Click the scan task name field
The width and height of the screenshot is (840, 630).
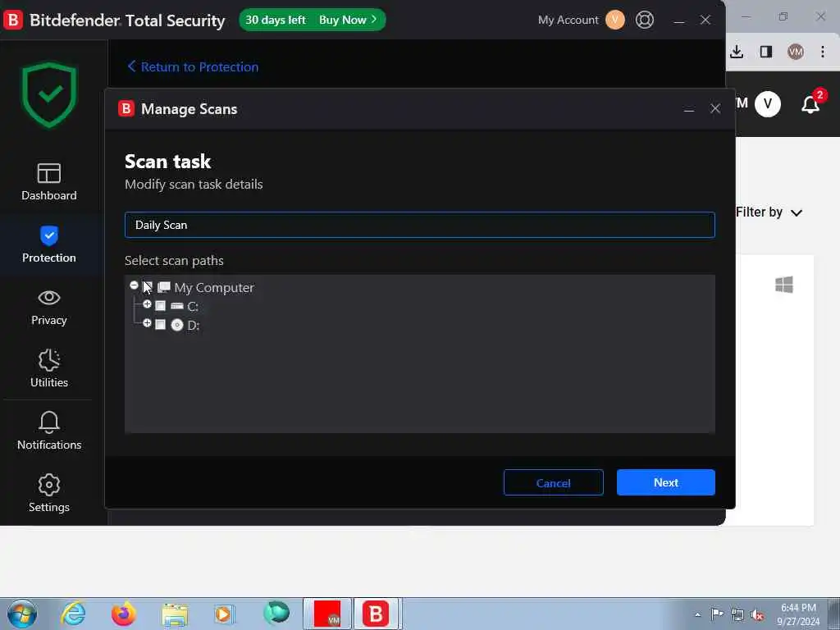coord(420,225)
